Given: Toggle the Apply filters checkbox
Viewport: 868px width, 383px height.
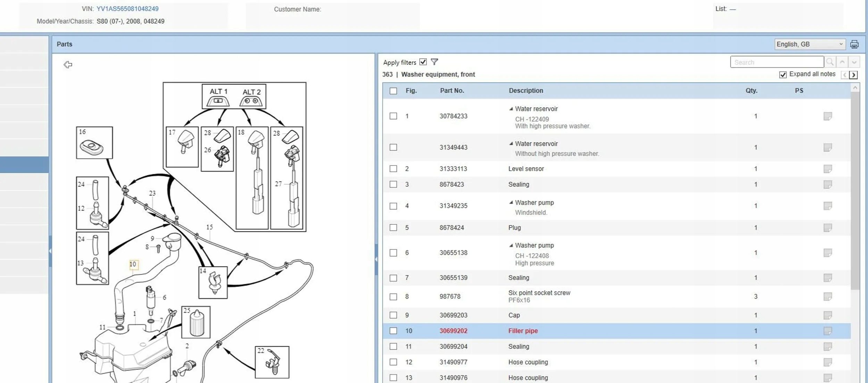Looking at the screenshot, I should 423,62.
